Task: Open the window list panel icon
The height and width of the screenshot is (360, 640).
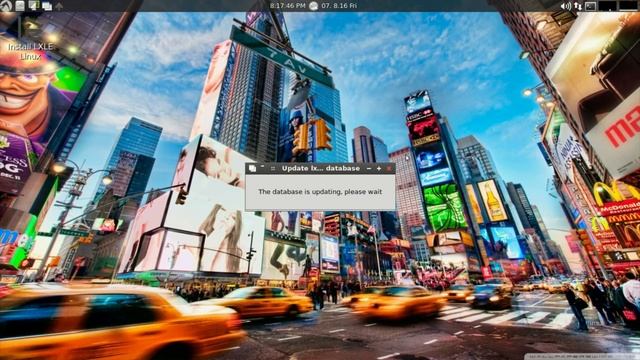Action: 47,6
